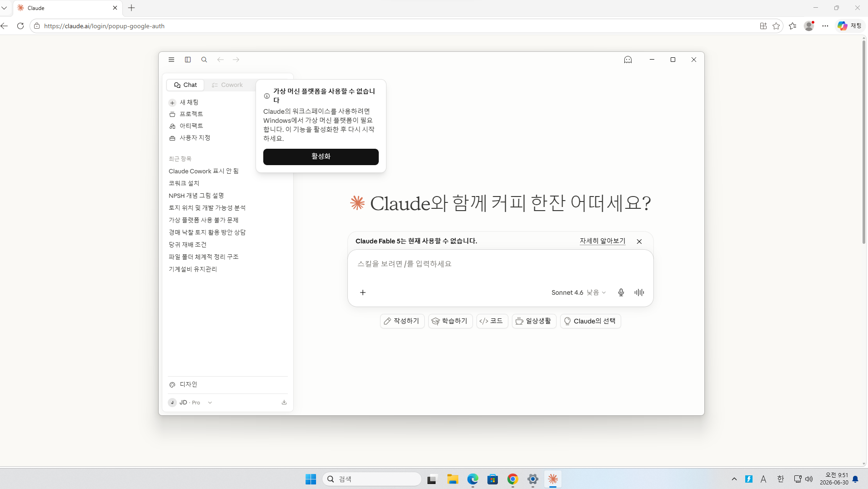Click the chat message input field

[x=500, y=264]
